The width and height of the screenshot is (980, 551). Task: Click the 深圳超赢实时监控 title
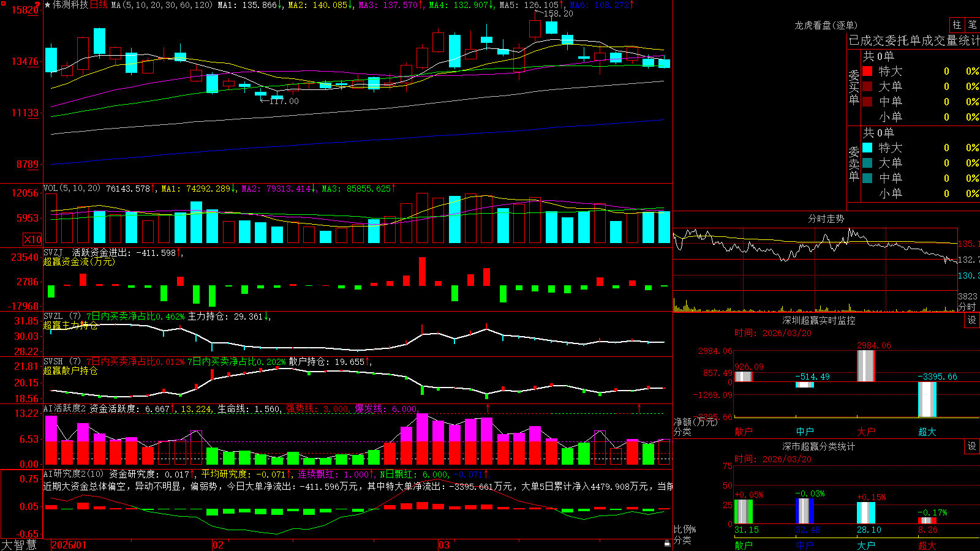coord(818,320)
